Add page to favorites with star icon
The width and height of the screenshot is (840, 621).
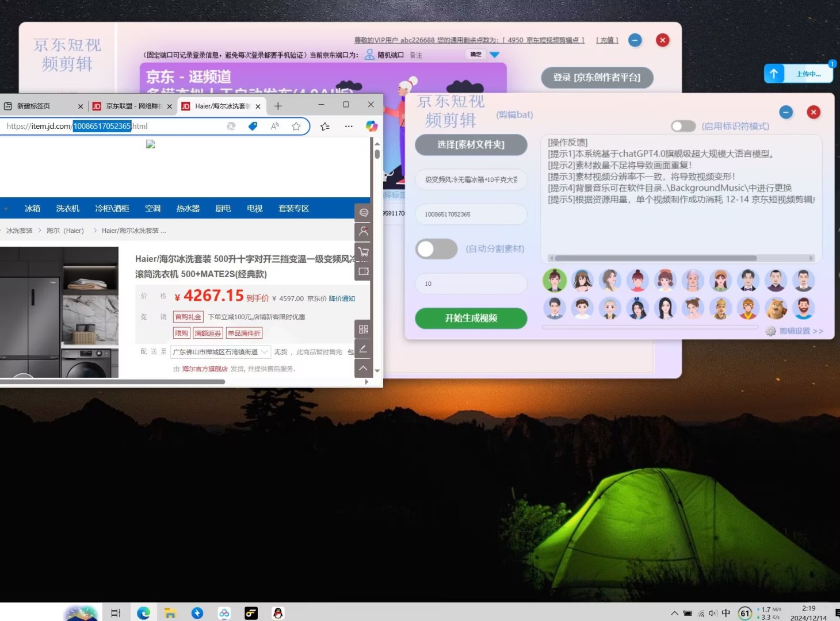coord(296,126)
